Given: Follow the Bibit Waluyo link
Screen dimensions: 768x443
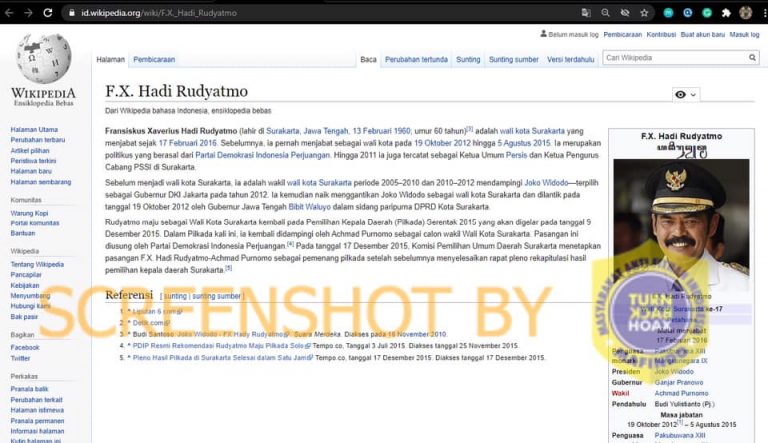Looking at the screenshot, I should click(x=310, y=207).
